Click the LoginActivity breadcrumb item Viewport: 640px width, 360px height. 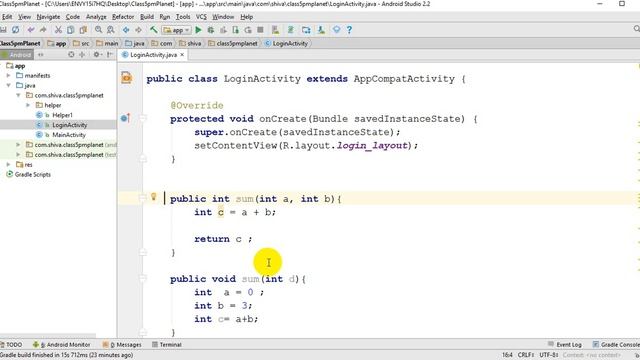point(286,43)
